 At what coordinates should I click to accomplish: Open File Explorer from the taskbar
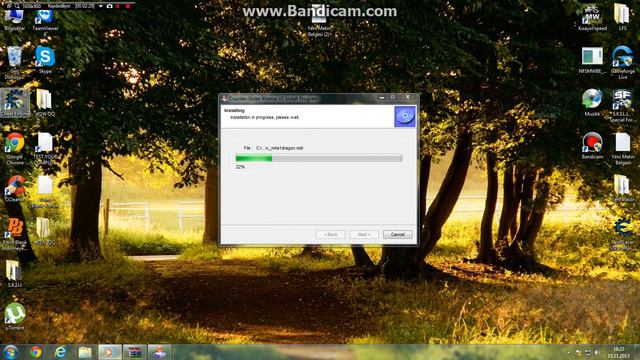click(x=85, y=352)
